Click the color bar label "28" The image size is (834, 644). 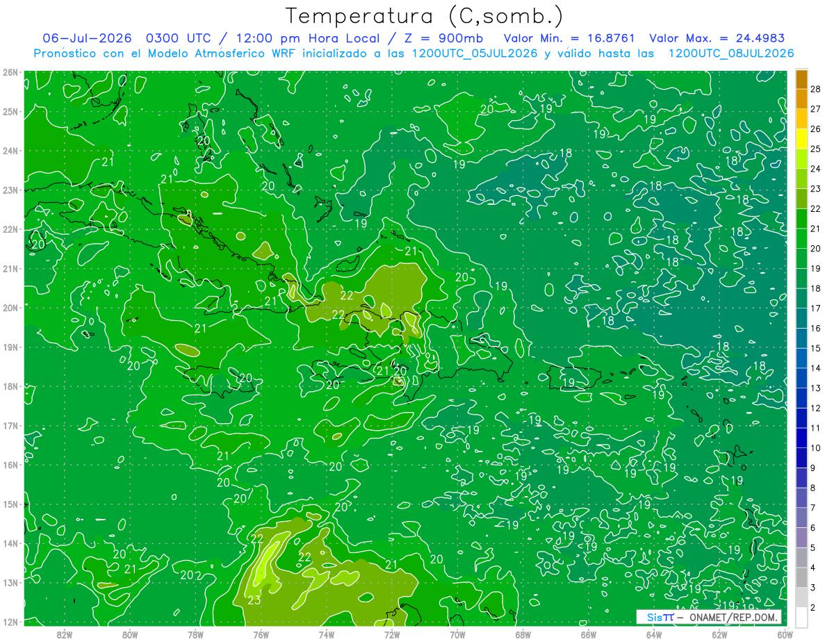(815, 89)
